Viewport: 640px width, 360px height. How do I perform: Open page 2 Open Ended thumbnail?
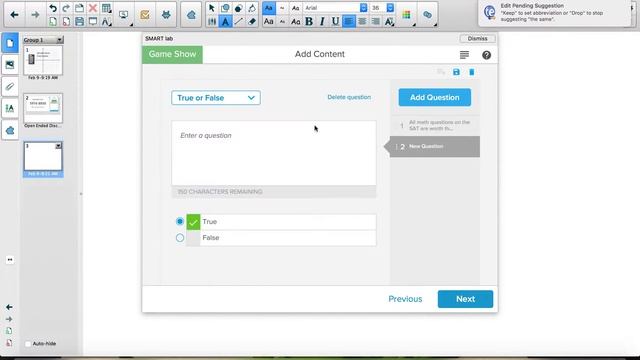point(43,108)
